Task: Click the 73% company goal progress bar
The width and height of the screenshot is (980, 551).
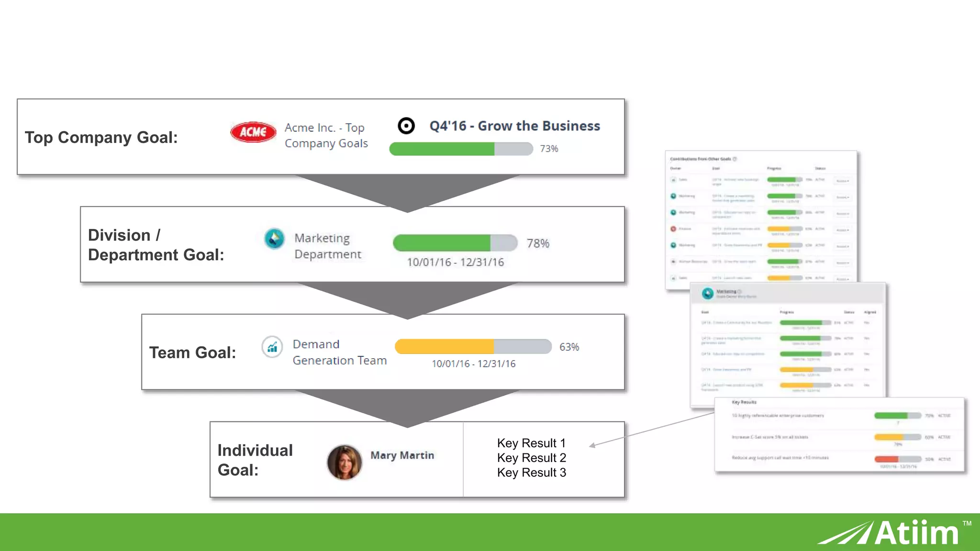Action: pos(461,149)
